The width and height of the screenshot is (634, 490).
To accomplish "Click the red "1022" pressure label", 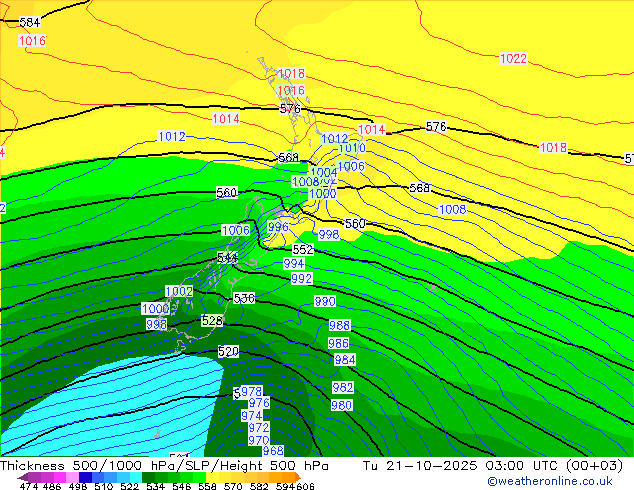I will pos(514,59).
